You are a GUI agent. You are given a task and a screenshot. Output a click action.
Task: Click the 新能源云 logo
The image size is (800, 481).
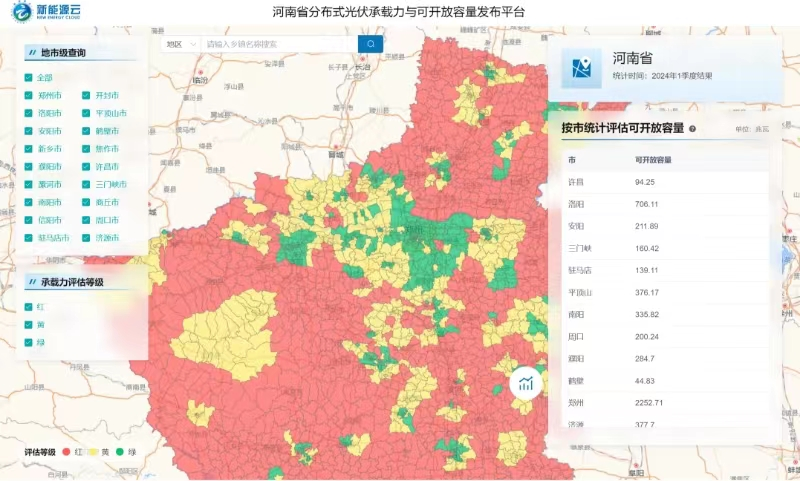point(47,13)
